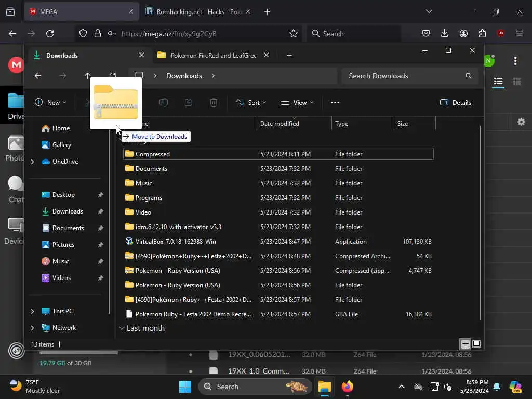
Task: Sort by the Type column header
Action: (362, 124)
